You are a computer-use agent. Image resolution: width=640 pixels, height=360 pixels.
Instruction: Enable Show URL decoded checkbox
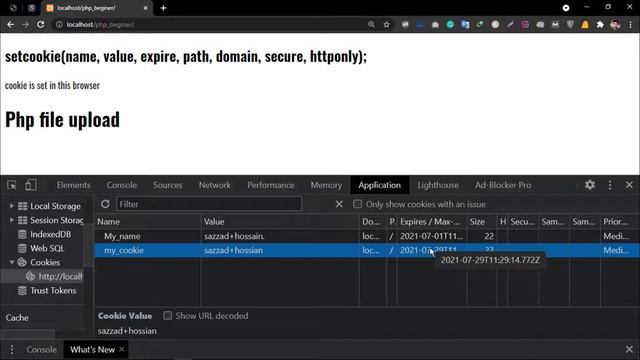coord(167,316)
